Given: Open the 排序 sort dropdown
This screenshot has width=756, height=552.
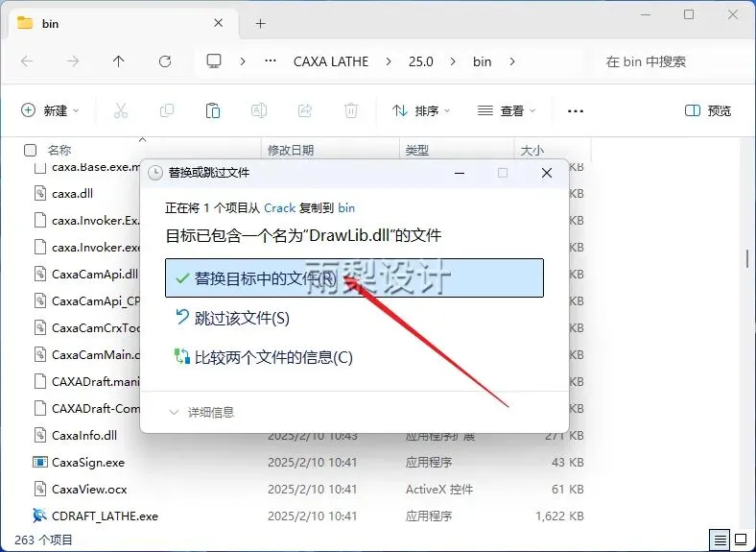Looking at the screenshot, I should click(421, 111).
